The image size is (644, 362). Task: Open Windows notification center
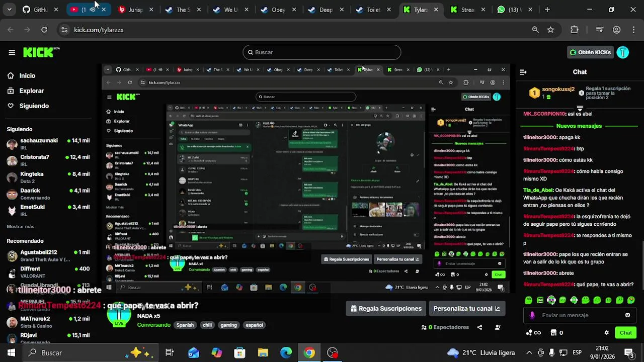pyautogui.click(x=629, y=353)
